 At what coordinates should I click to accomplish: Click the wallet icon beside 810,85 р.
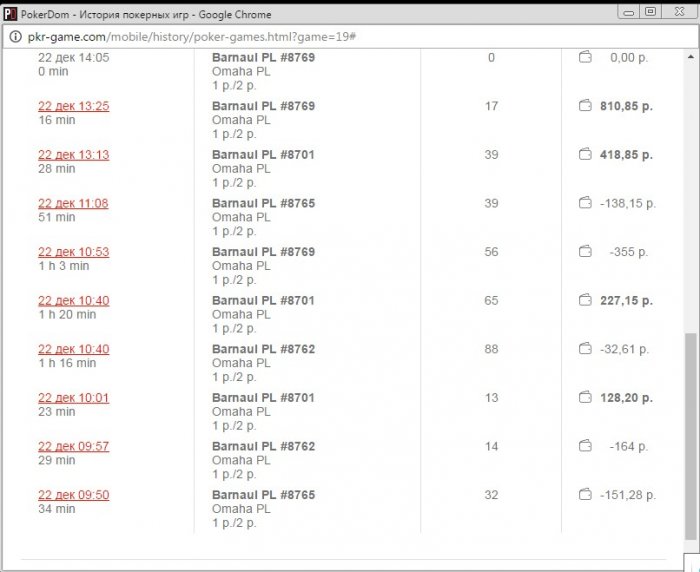(x=586, y=106)
